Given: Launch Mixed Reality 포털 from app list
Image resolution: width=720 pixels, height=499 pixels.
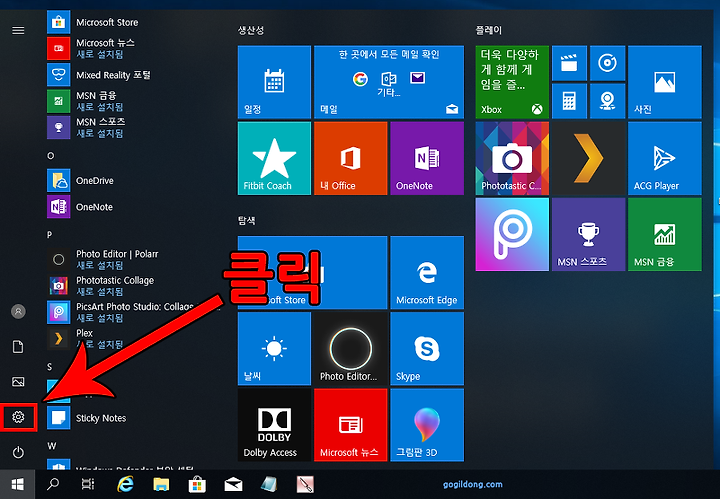Looking at the screenshot, I should click(x=133, y=74).
